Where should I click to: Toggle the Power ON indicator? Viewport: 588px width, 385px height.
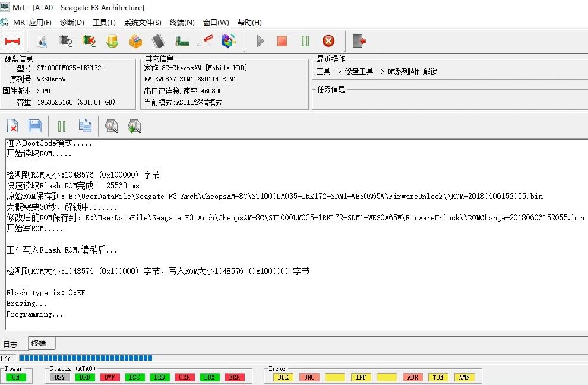(16, 377)
